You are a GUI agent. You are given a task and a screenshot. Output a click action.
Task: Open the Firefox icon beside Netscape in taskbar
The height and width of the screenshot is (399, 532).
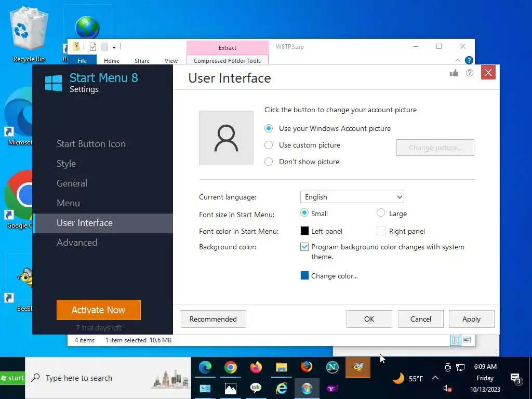[x=307, y=367]
